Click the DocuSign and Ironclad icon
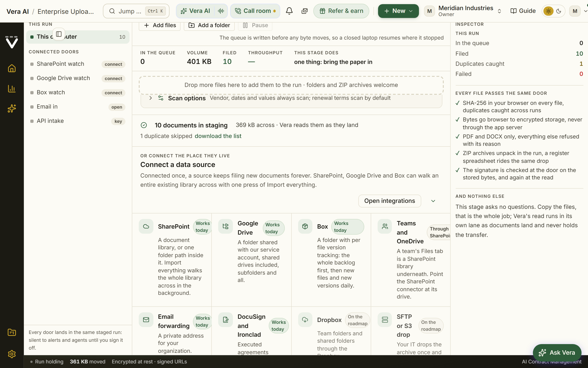The width and height of the screenshot is (588, 368). pos(226,319)
